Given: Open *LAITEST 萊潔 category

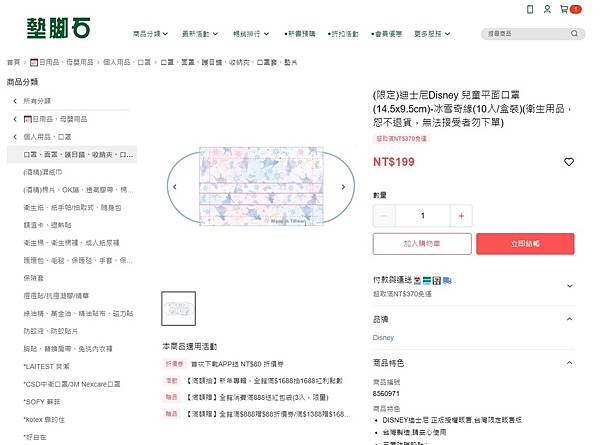Looking at the screenshot, I should (47, 366).
